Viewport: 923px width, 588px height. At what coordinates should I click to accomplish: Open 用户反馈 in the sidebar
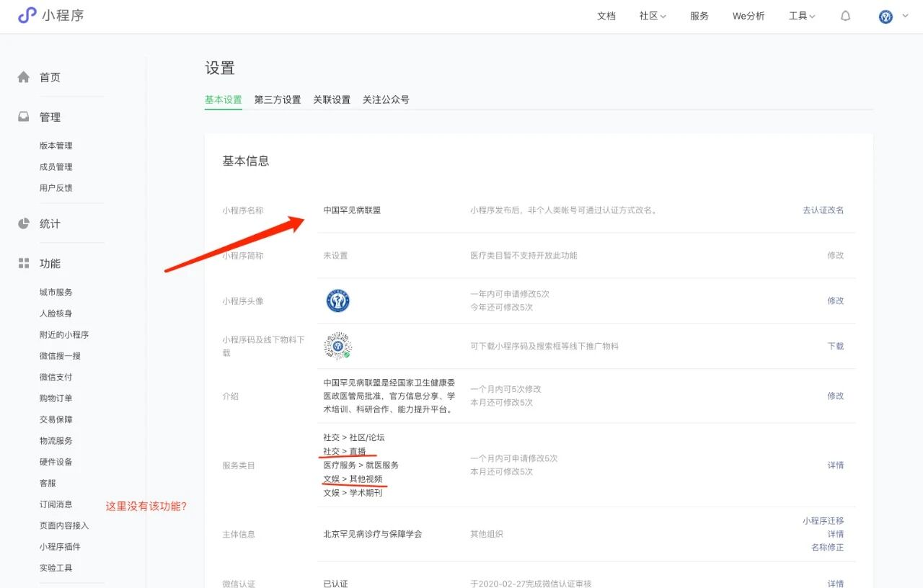[56, 187]
